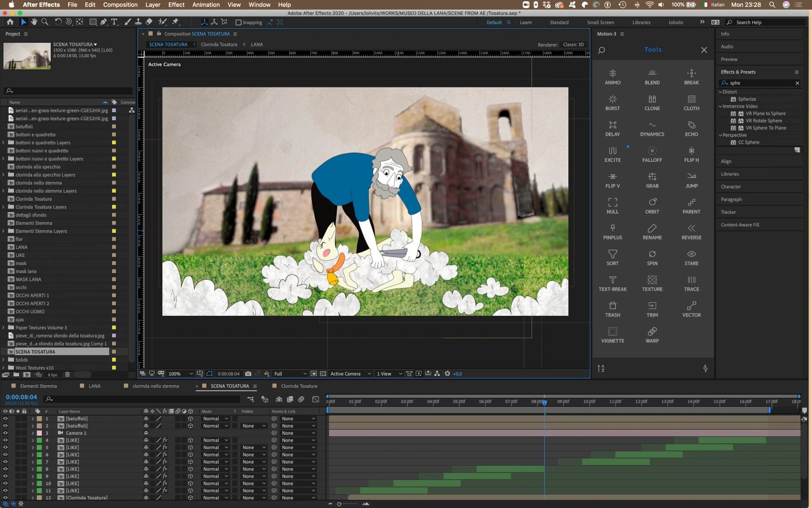Screen dimensions: 812x508
Task: Click the current timecode 0:00:08:04
Action: [x=21, y=397]
